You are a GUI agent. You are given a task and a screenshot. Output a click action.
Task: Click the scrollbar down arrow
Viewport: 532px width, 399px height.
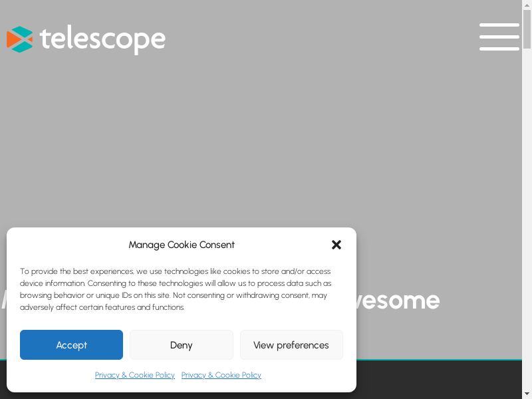[527, 394]
